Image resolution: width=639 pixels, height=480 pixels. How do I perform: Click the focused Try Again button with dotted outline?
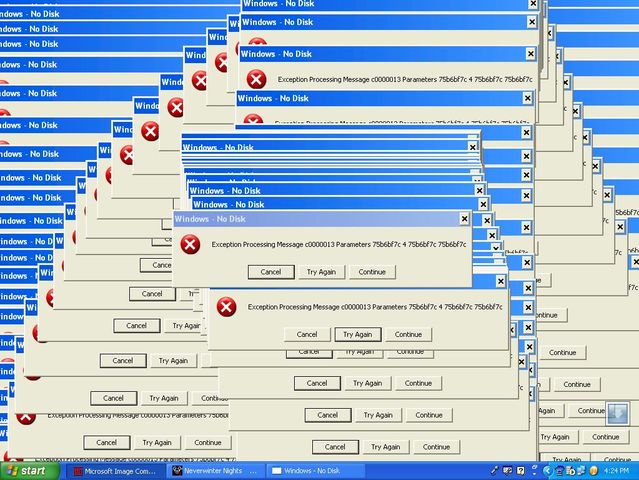(x=358, y=335)
